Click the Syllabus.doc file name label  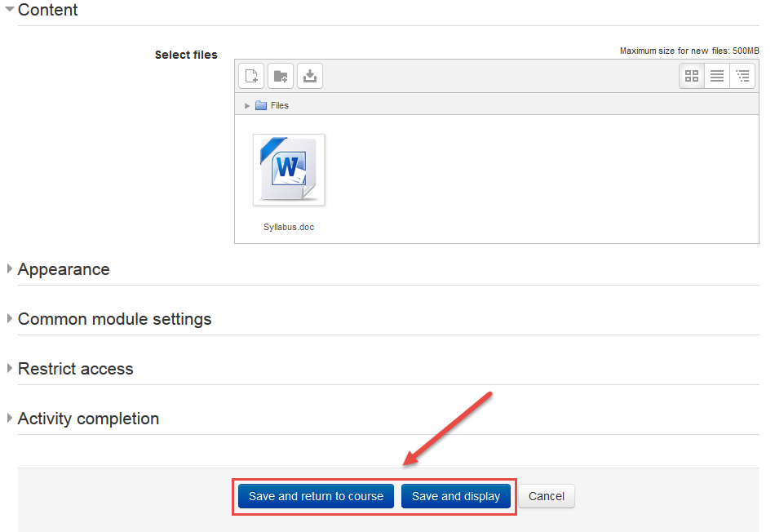289,228
